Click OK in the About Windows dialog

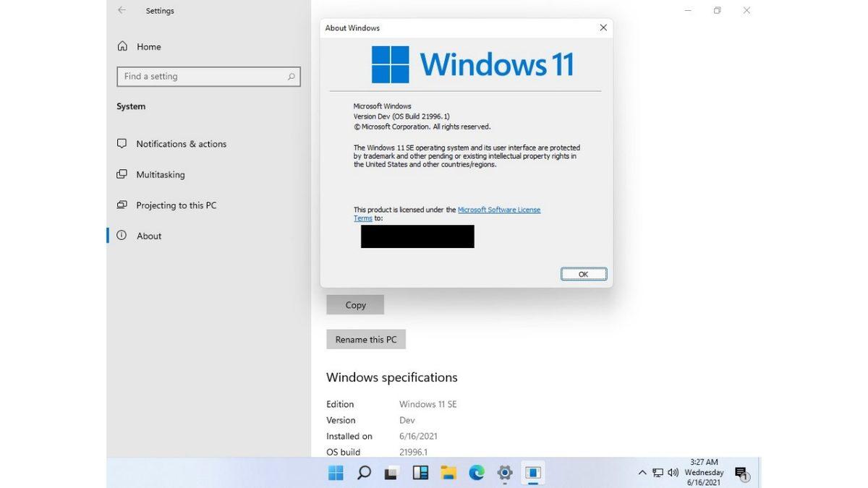[x=583, y=274]
